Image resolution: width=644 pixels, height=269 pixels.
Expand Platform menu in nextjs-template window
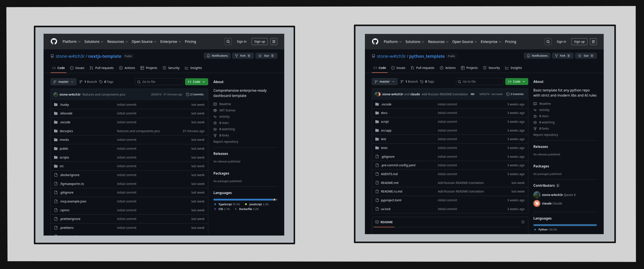[x=71, y=42]
